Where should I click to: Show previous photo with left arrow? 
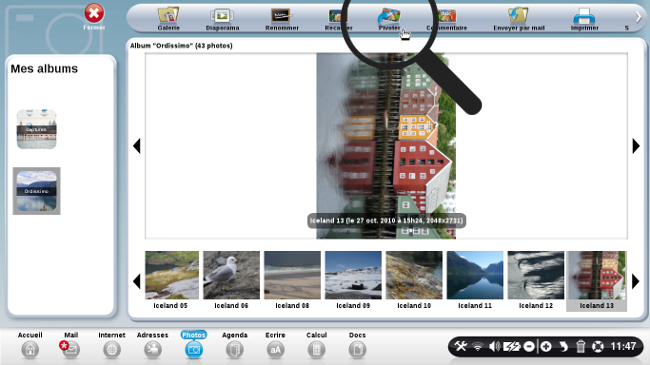(137, 146)
